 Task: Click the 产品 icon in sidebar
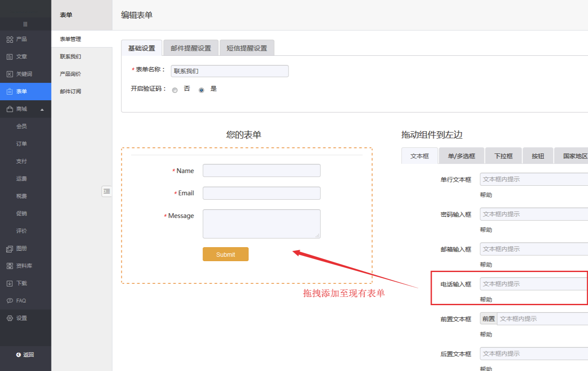(x=10, y=39)
